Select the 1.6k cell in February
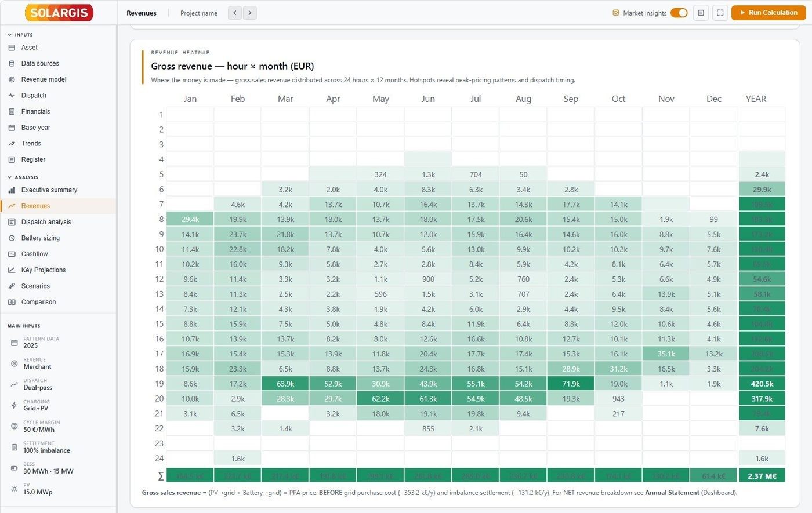 (x=238, y=459)
